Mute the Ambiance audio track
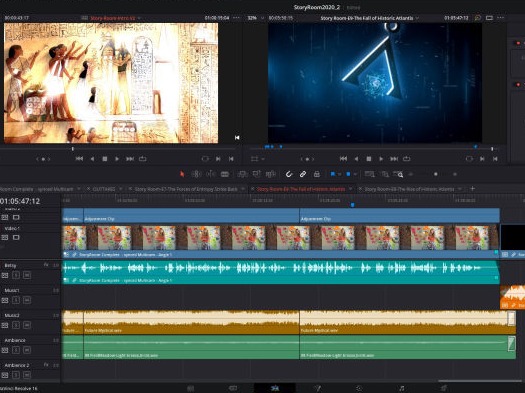 pos(27,350)
